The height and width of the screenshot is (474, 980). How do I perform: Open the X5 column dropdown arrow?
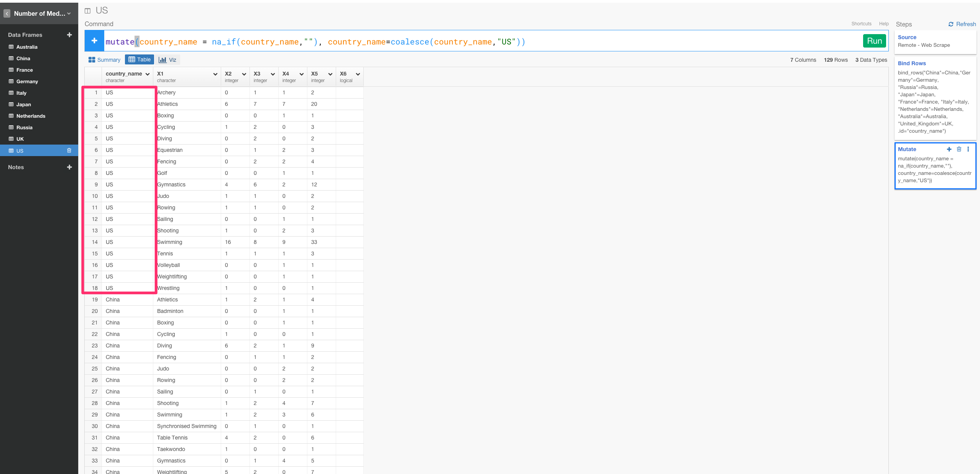(330, 74)
